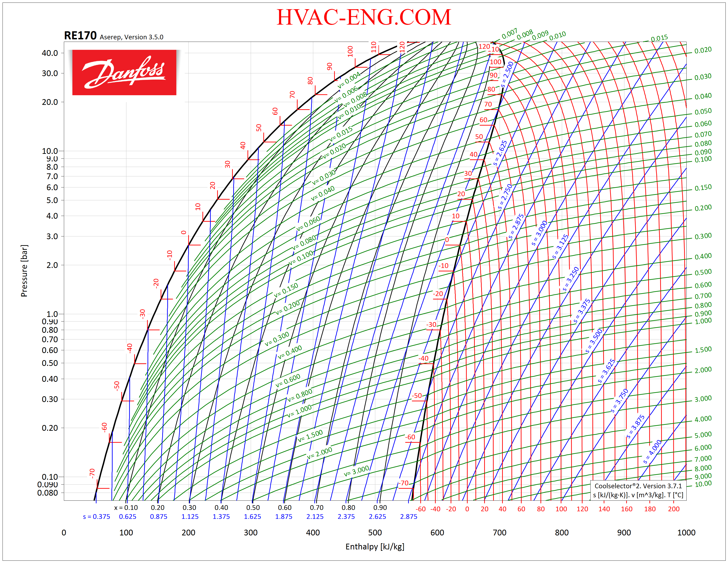This screenshot has height=563, width=728.
Task: Click the red 200 bottom temperature label
Action: coord(674,509)
